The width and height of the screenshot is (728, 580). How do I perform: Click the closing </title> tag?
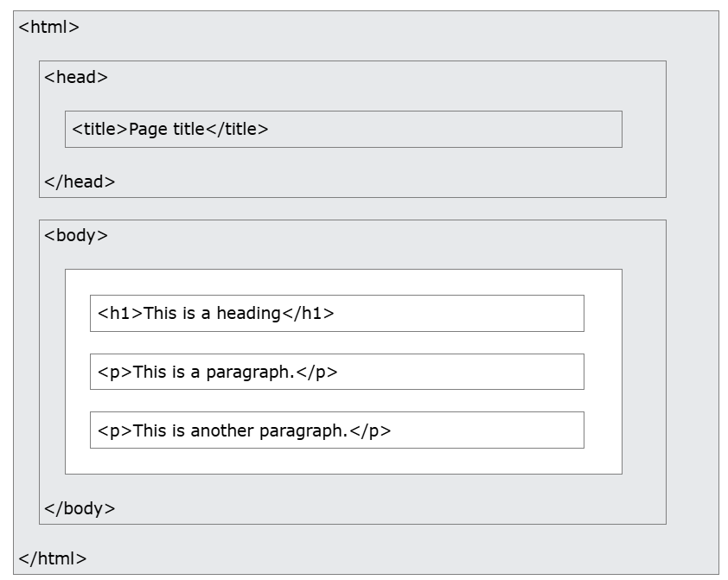pos(237,130)
